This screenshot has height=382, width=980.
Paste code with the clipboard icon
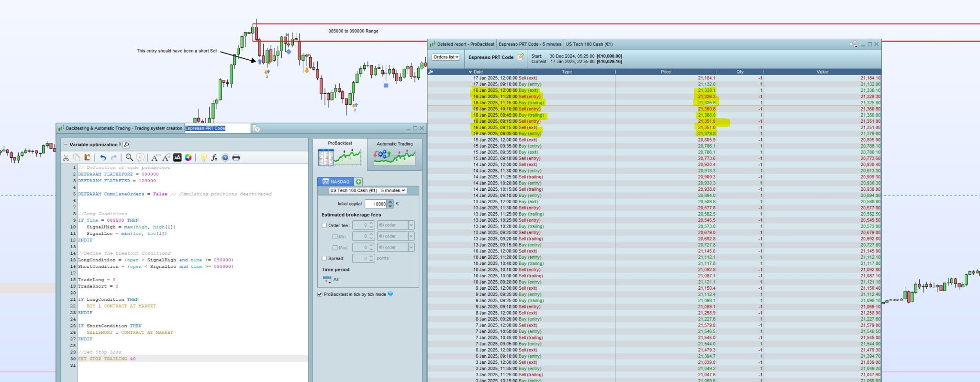[x=87, y=157]
